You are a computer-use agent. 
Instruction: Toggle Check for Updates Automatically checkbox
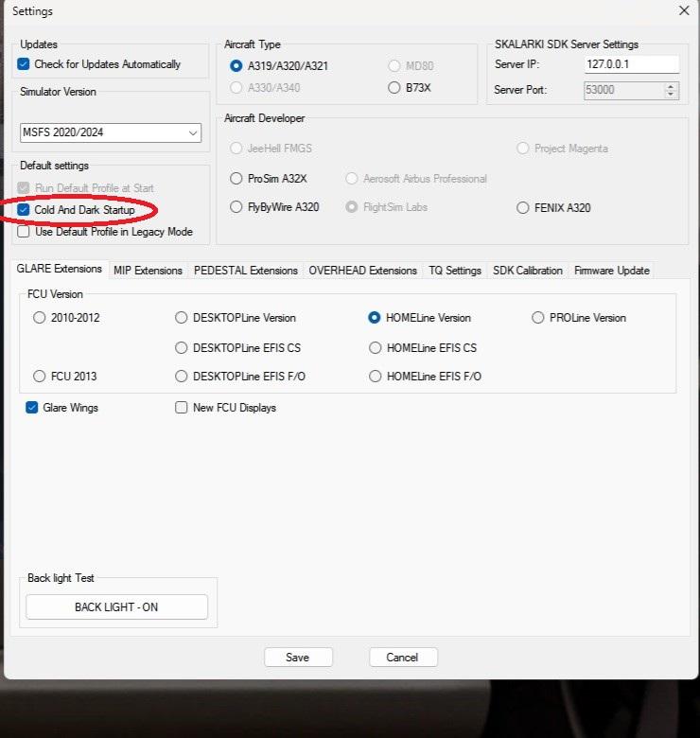[25, 64]
